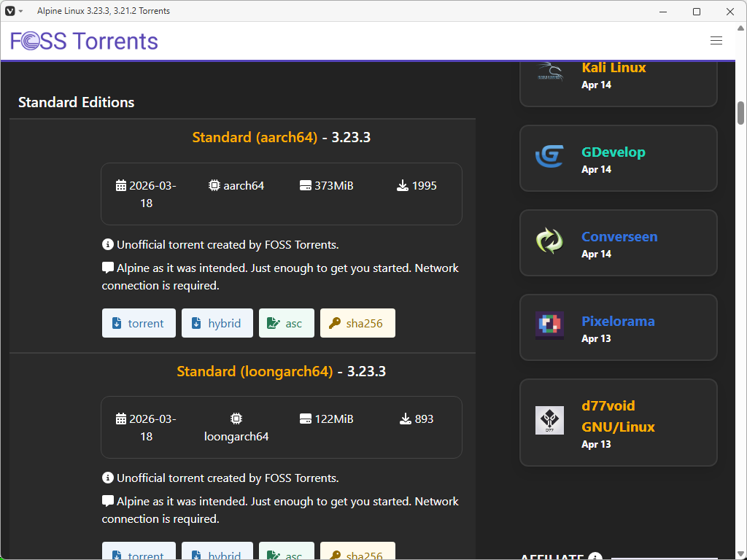Click the signature icon in aarch64 asc button

tap(274, 323)
